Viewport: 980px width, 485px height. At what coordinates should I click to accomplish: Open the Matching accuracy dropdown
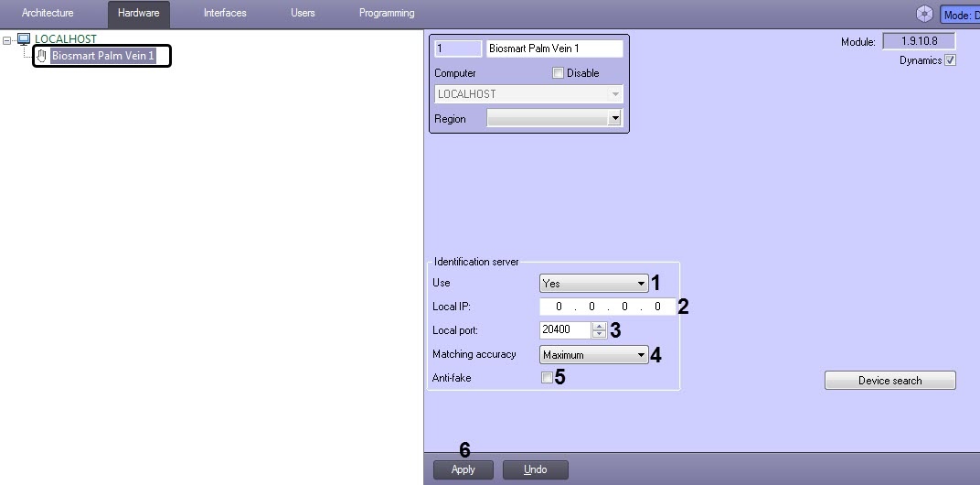coord(593,355)
